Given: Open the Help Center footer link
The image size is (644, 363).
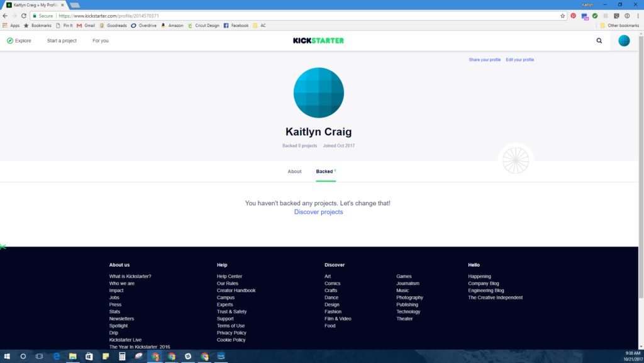Looking at the screenshot, I should tap(230, 276).
